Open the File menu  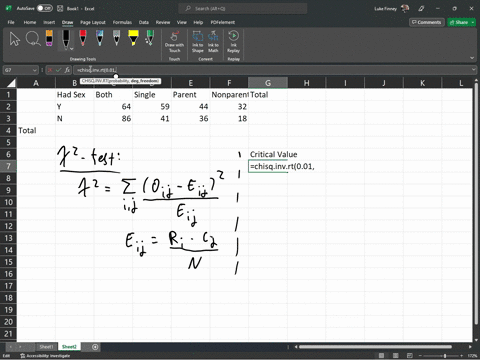[11, 22]
